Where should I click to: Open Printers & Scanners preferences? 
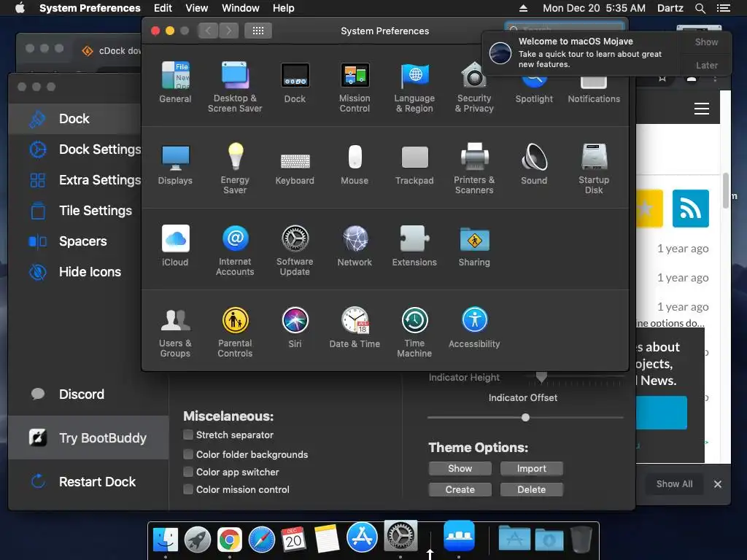pyautogui.click(x=474, y=168)
